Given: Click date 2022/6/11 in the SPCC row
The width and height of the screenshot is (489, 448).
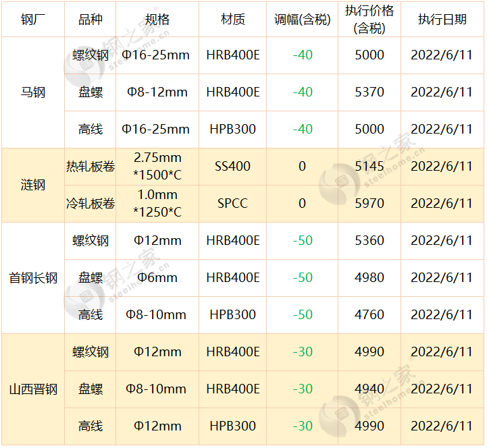Looking at the screenshot, I should [442, 204].
